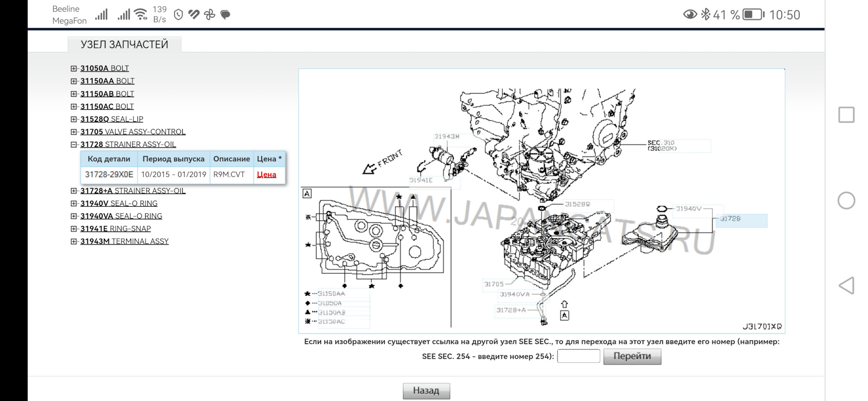Tap the battery indicator icon

(x=754, y=14)
